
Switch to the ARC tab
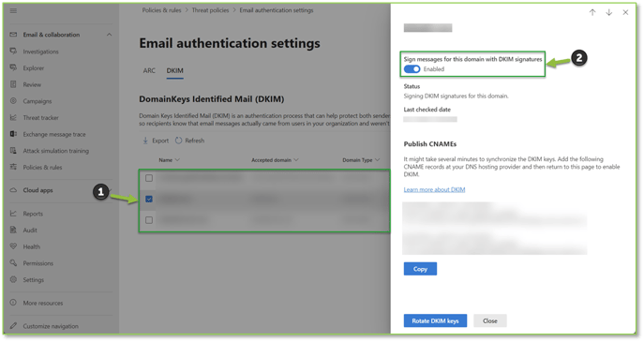(149, 70)
